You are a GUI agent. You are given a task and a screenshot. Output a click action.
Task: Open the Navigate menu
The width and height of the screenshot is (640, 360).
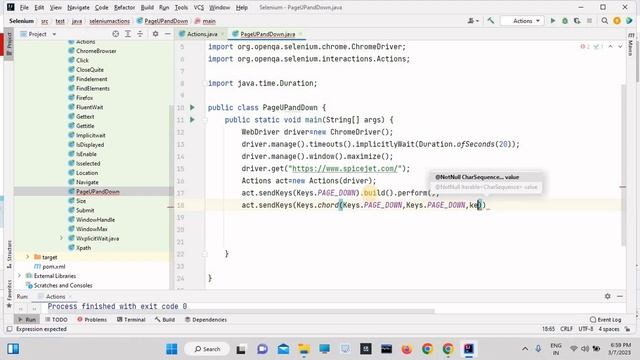tap(78, 7)
